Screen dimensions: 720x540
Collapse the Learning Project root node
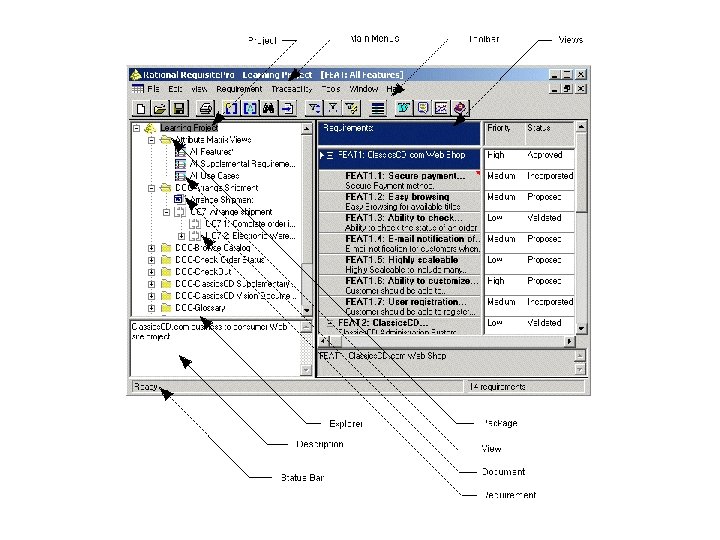tap(136, 128)
